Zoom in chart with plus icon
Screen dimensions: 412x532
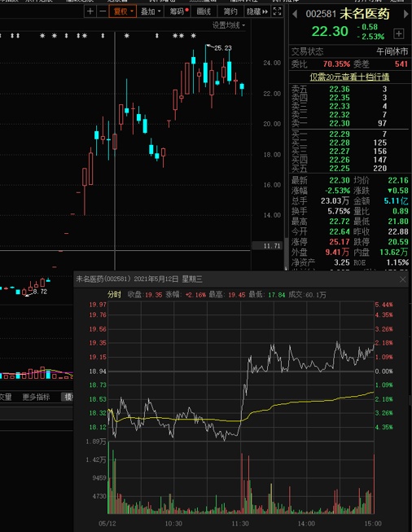(x=90, y=11)
